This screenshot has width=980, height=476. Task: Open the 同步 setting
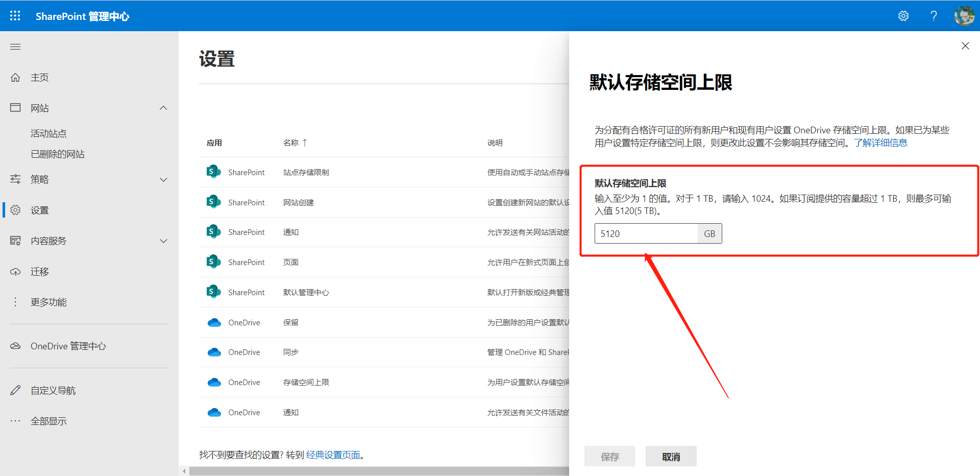point(291,352)
